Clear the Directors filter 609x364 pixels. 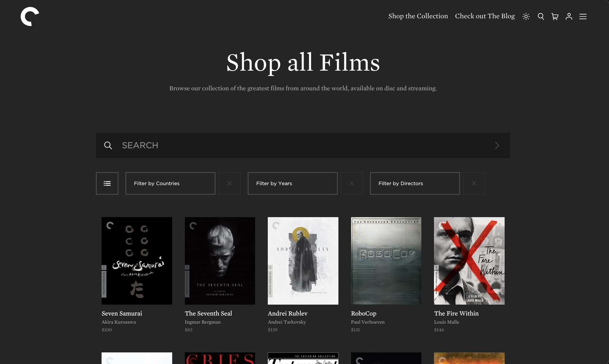[x=474, y=183]
